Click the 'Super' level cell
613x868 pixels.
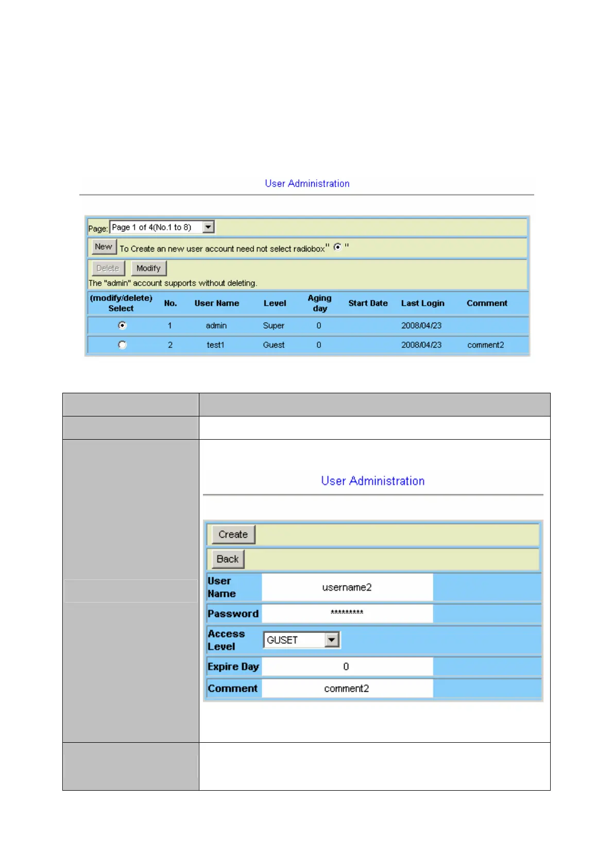274,326
